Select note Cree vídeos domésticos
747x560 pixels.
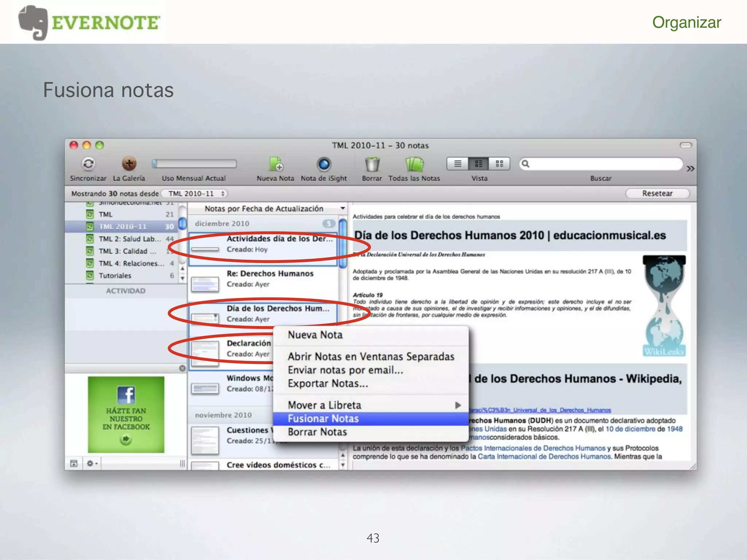[263, 465]
